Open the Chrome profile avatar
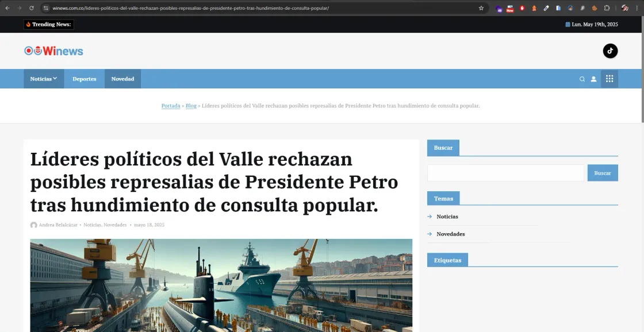Image resolution: width=644 pixels, height=332 pixels. 624,8
